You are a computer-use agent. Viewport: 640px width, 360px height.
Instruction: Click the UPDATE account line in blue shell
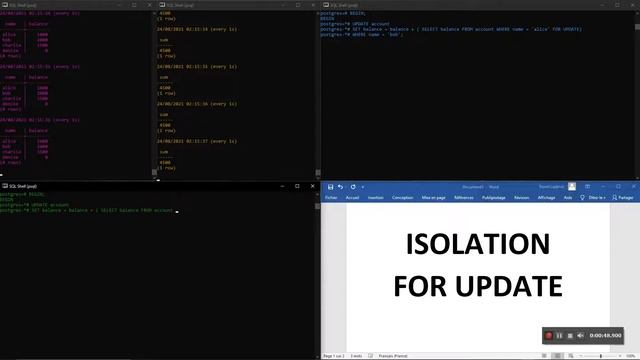point(355,24)
